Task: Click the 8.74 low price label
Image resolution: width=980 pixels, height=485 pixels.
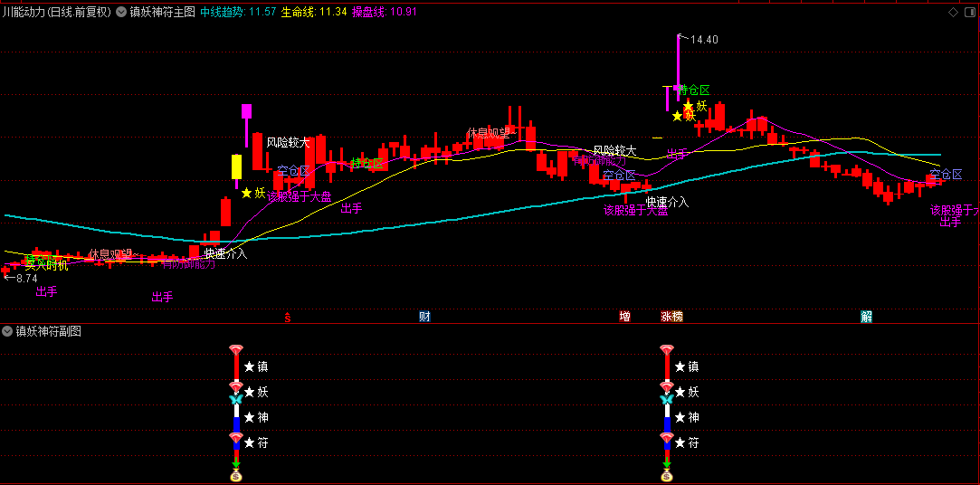Action: (26, 279)
